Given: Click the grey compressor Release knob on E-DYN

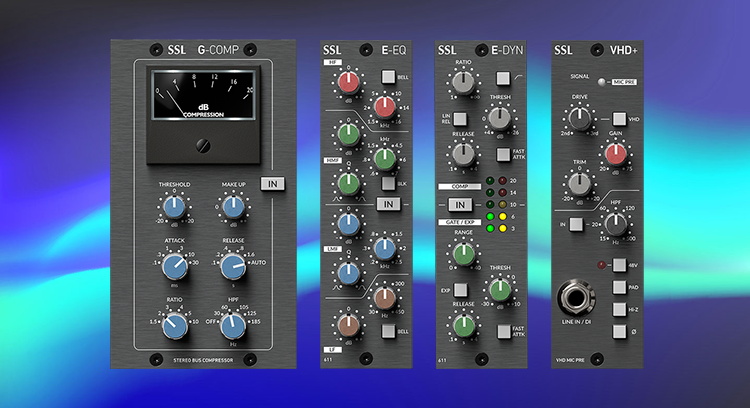Looking at the screenshot, I should 463,154.
